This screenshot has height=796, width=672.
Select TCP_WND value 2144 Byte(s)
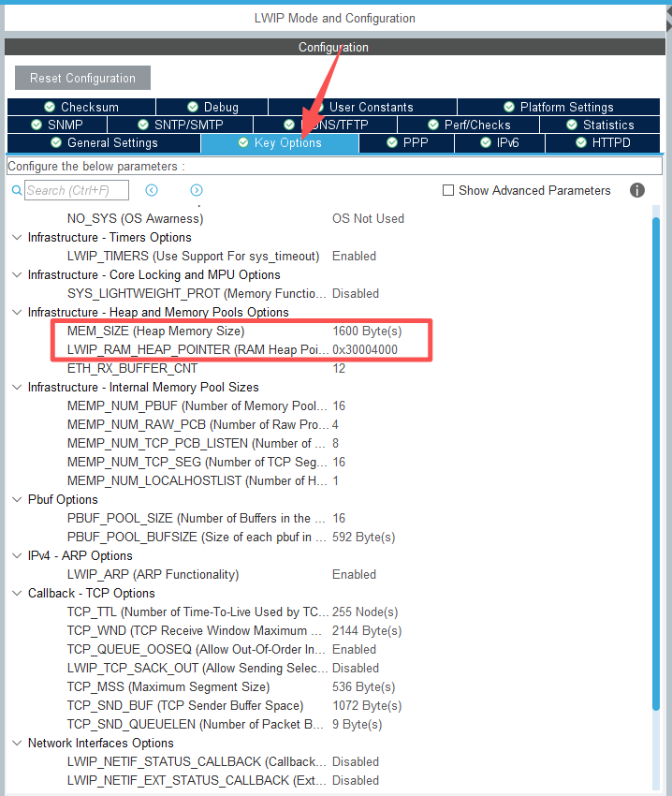point(367,630)
